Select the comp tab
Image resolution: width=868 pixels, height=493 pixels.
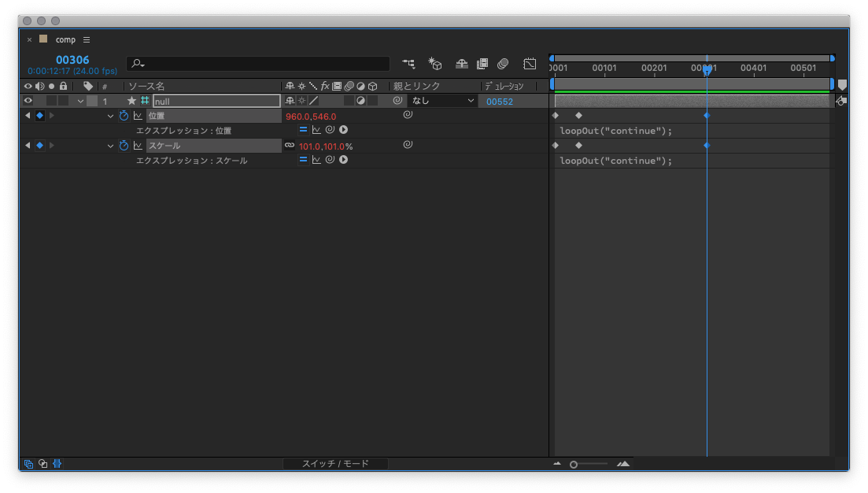[x=65, y=40]
